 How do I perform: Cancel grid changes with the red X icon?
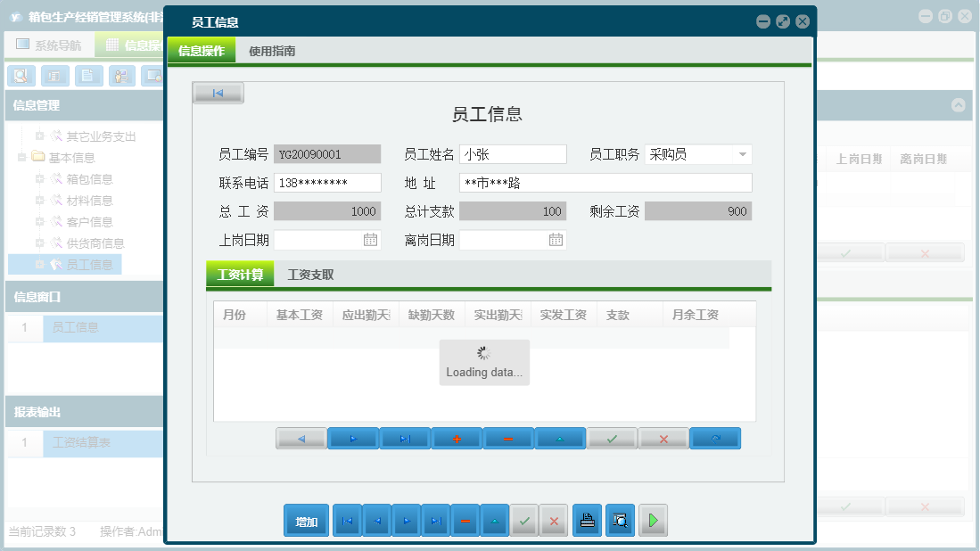[663, 438]
